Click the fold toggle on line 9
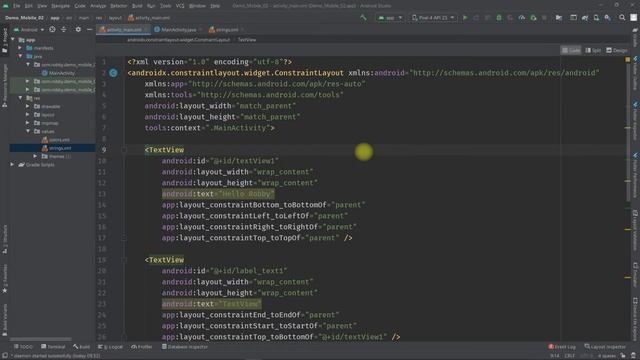 [x=124, y=150]
